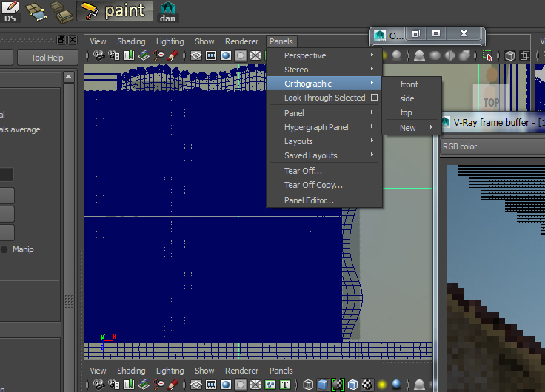Click the film gate icon in bottom viewport toolbar
Image resolution: width=545 pixels, height=392 pixels.
click(211, 385)
